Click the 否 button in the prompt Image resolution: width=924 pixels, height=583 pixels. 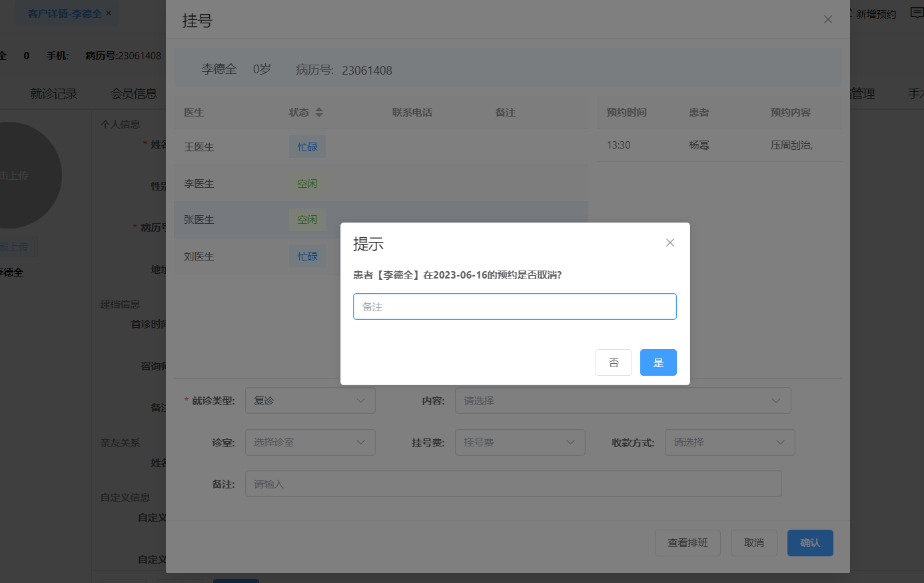(614, 362)
